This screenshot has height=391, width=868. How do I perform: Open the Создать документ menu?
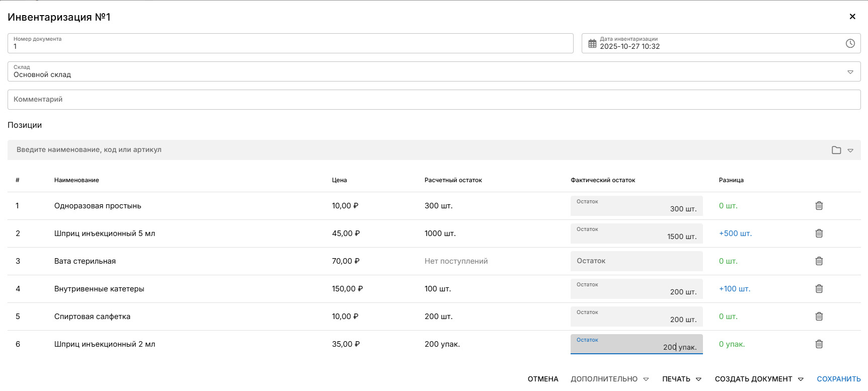(759, 379)
